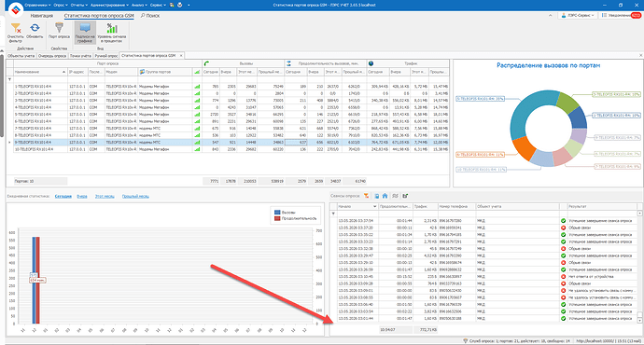
Task: Click the Группа портов column header
Action: tap(165, 72)
